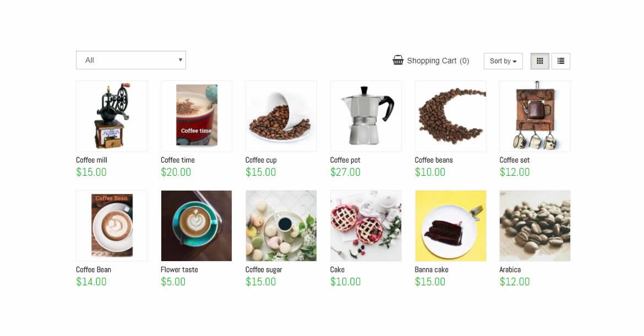Open the Coffee pot product image

[x=366, y=116]
